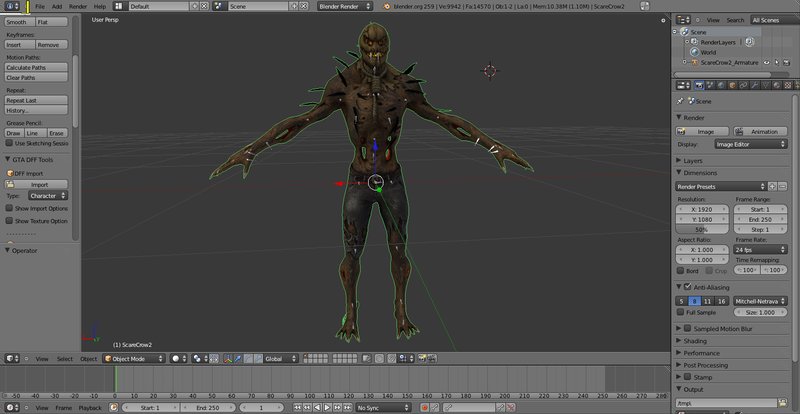Open output folder browser icon
Screen dimensions: 800x414
(782, 402)
